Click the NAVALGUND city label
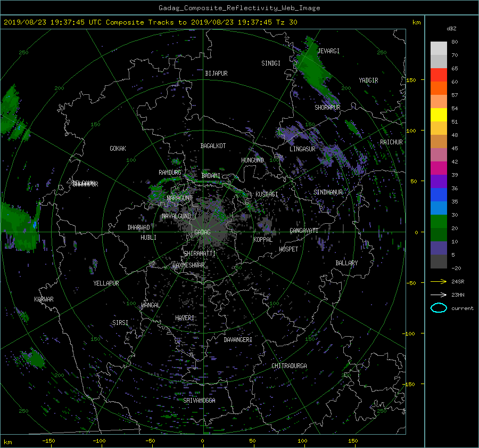Image resolution: width=479 pixels, height=448 pixels. [x=176, y=216]
